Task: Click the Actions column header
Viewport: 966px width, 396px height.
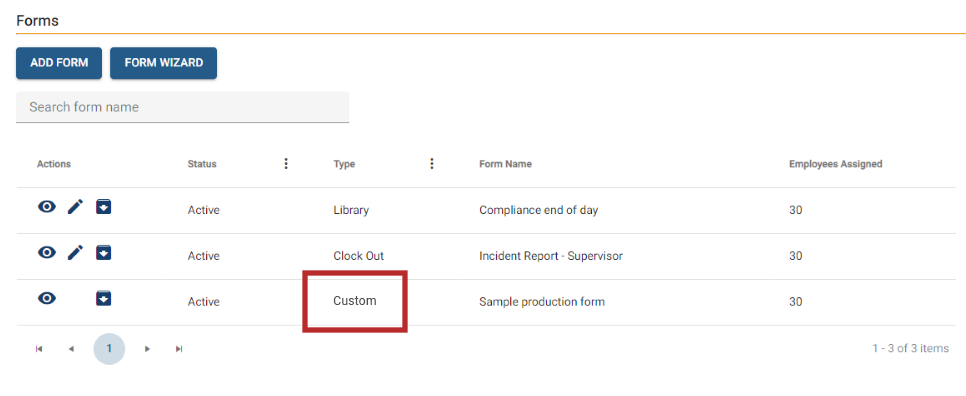Action: [x=54, y=164]
